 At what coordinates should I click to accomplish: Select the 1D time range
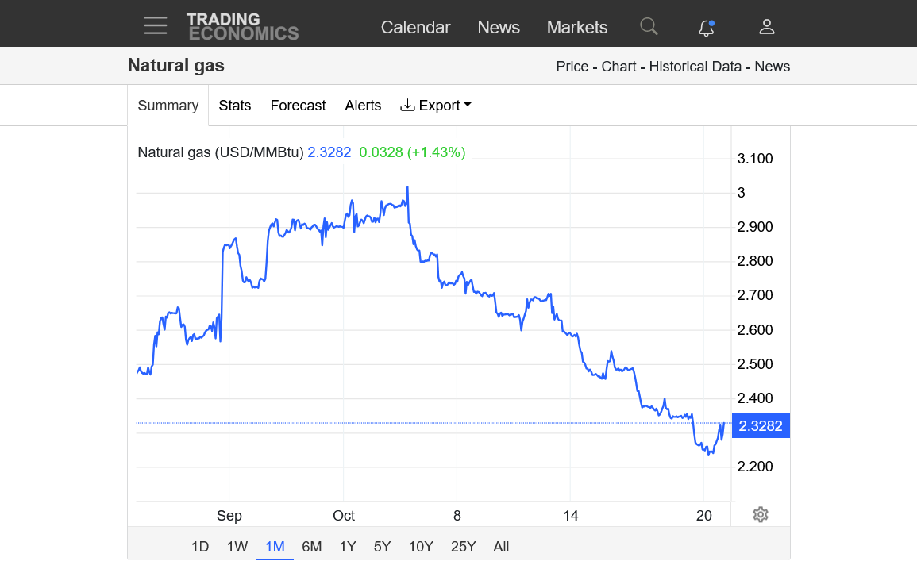(200, 547)
